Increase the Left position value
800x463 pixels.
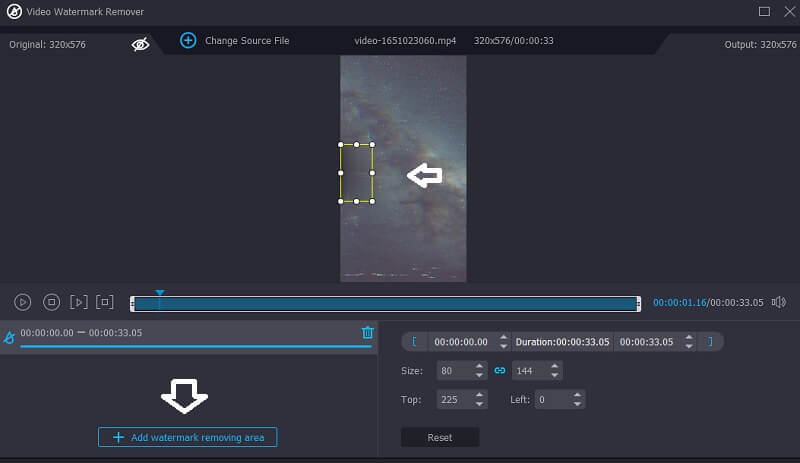click(x=575, y=395)
